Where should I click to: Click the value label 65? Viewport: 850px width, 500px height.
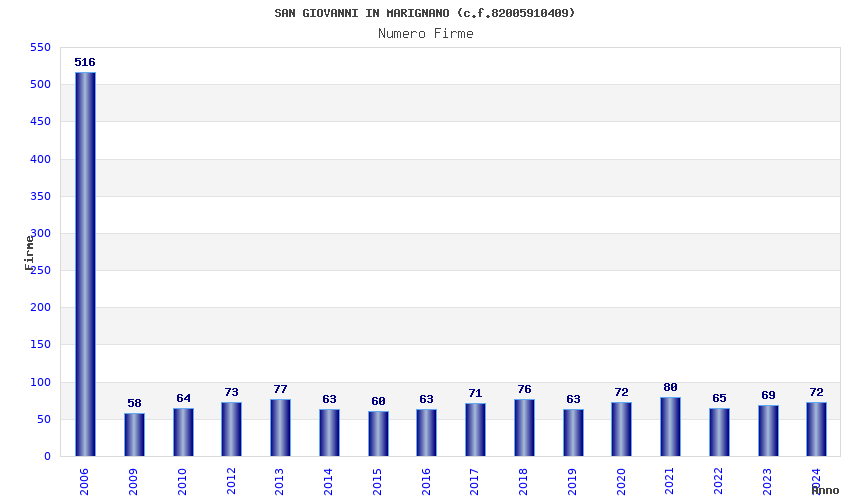tap(719, 399)
